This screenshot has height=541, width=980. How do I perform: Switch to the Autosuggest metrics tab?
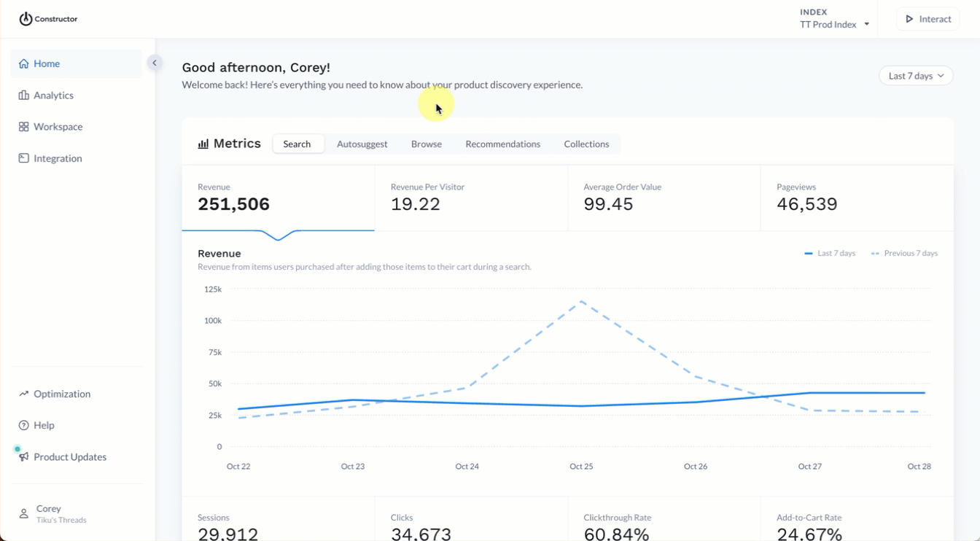click(x=362, y=144)
